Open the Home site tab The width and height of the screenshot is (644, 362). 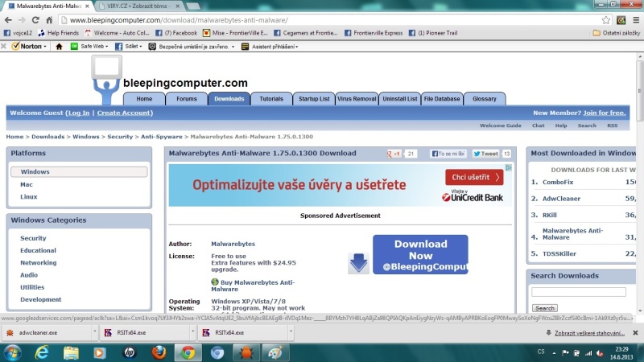[x=144, y=99]
